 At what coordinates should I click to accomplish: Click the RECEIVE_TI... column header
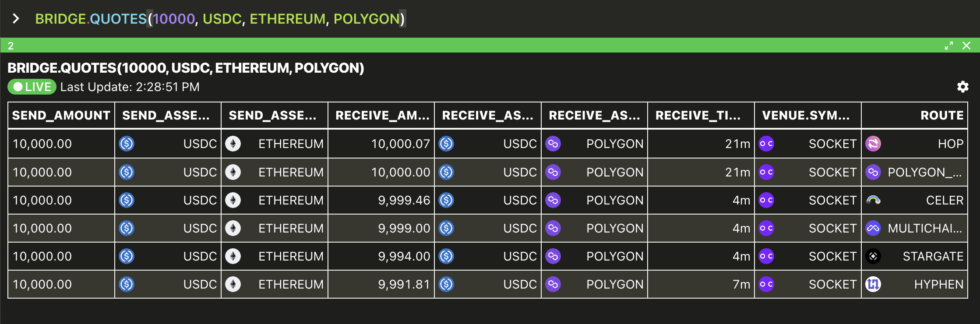701,115
